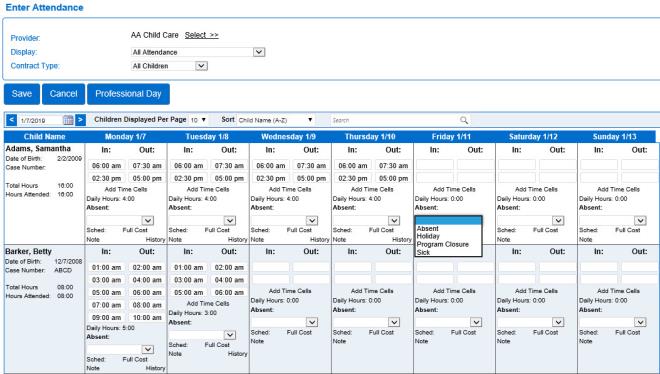Click the Cancel button
The height and width of the screenshot is (374, 660).
click(64, 94)
